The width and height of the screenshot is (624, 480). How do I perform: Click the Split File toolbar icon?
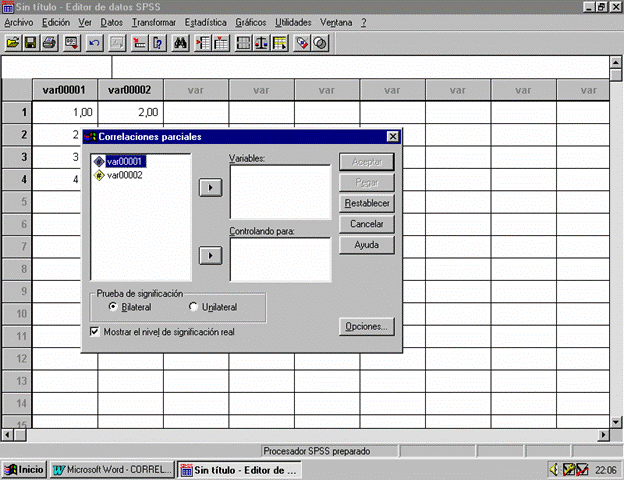point(243,43)
